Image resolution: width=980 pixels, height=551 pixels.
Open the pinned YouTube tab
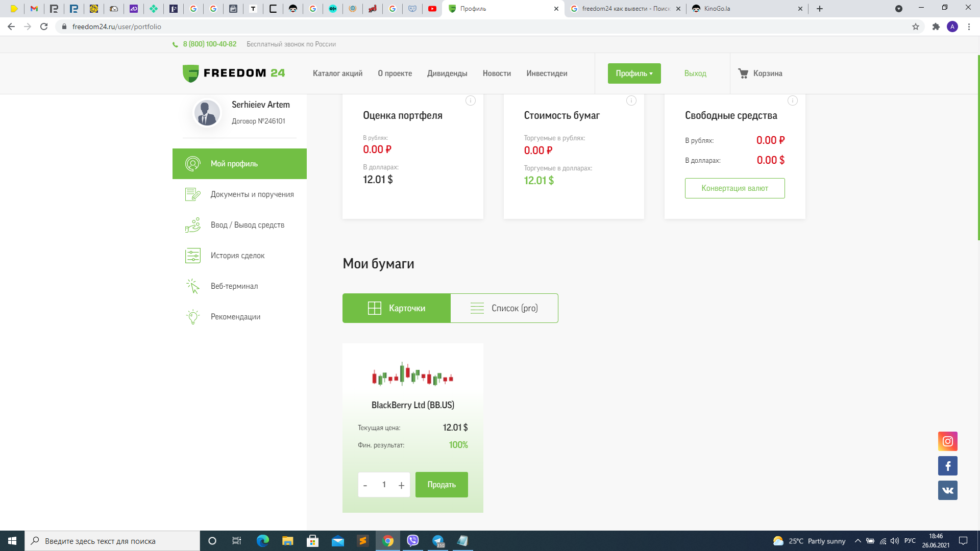[432, 9]
